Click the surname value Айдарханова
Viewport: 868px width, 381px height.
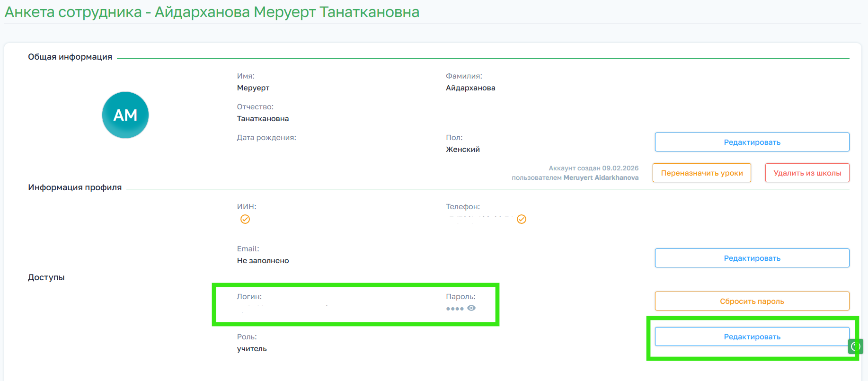(x=470, y=88)
